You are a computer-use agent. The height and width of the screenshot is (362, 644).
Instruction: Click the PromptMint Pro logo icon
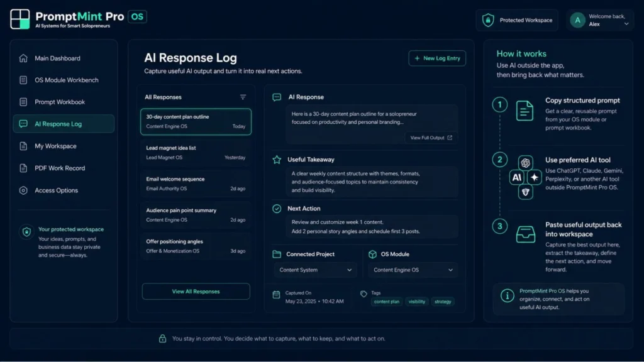click(x=19, y=19)
